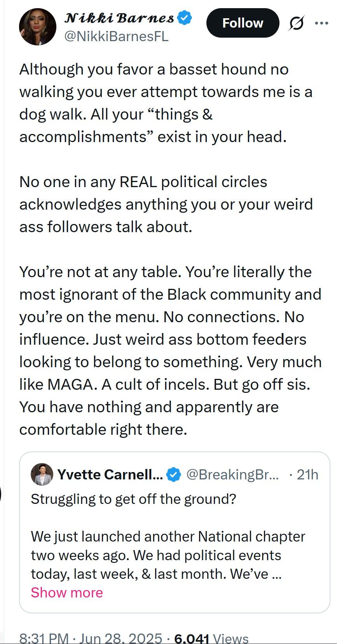
Task: Click the "Struggling to get off the ground?" line
Action: coord(133,499)
